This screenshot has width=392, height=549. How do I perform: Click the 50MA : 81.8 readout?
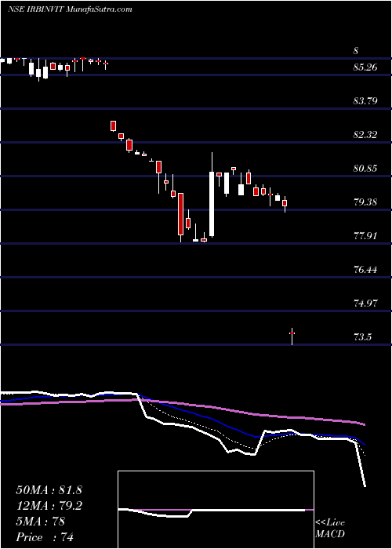(x=49, y=490)
